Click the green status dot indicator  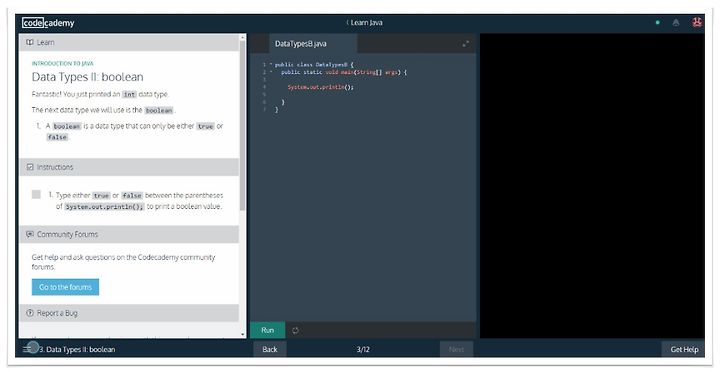click(658, 23)
